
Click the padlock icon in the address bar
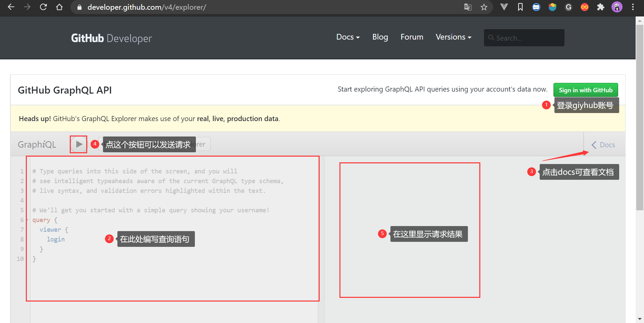tap(79, 7)
